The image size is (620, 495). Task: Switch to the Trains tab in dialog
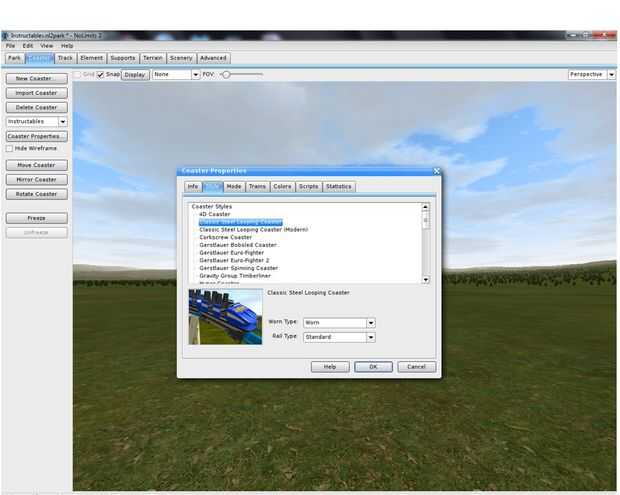(257, 187)
